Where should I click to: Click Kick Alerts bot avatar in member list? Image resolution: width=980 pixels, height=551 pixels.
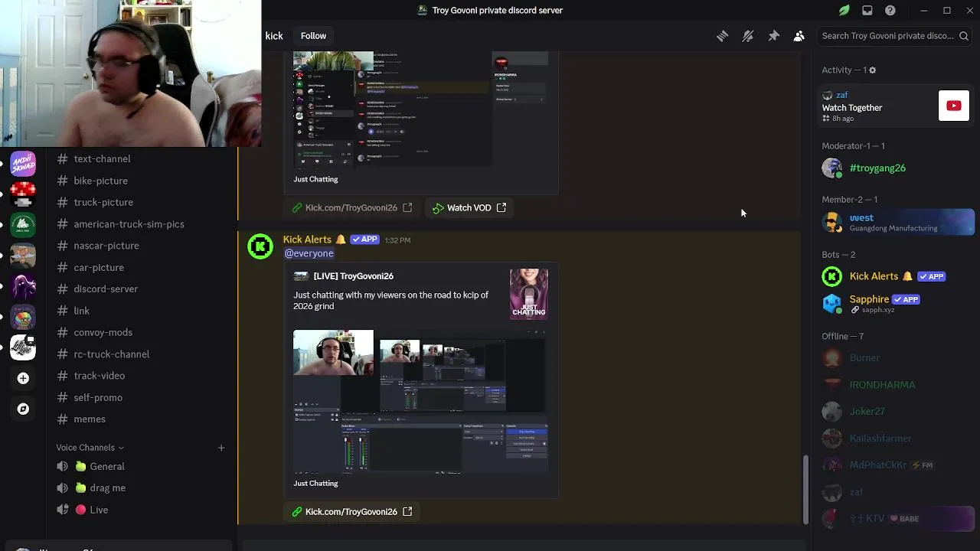click(x=831, y=276)
